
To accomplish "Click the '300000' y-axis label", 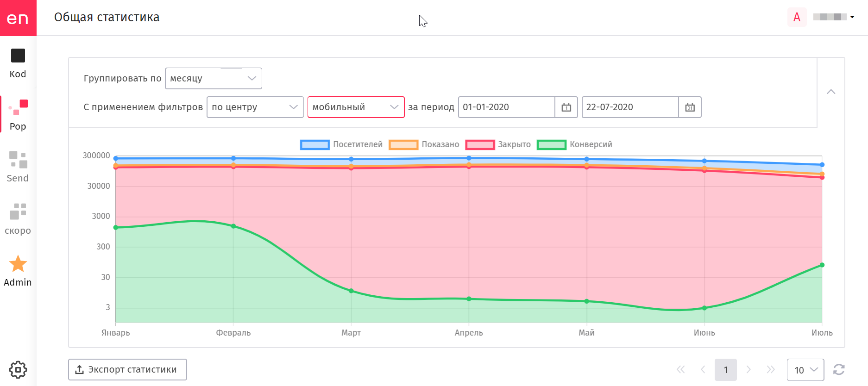I will [x=96, y=156].
